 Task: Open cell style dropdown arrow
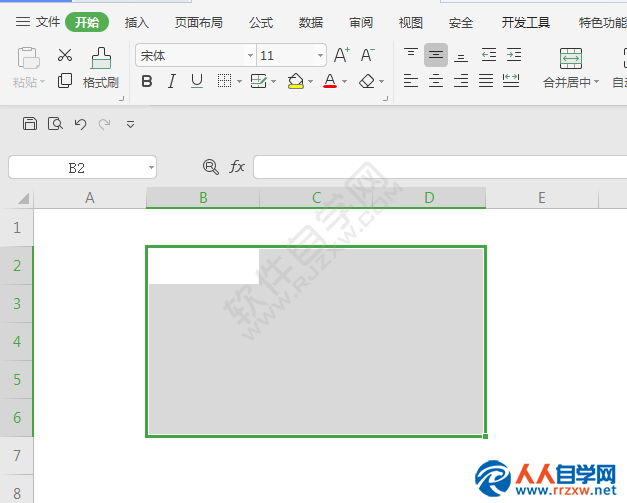(x=274, y=82)
